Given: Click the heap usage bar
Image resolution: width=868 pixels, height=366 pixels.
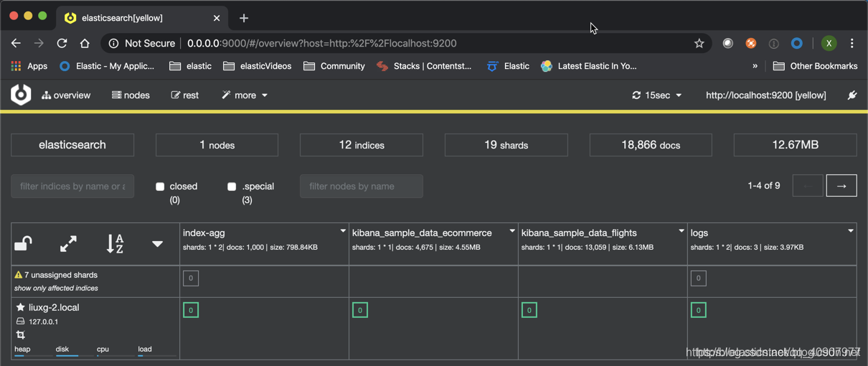Looking at the screenshot, I should [34, 355].
